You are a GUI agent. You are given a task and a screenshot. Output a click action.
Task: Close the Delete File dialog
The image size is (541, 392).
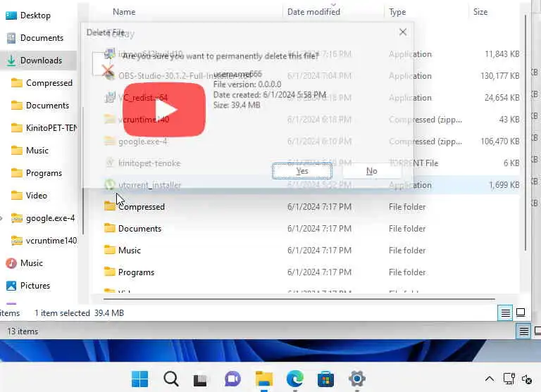[x=403, y=32]
